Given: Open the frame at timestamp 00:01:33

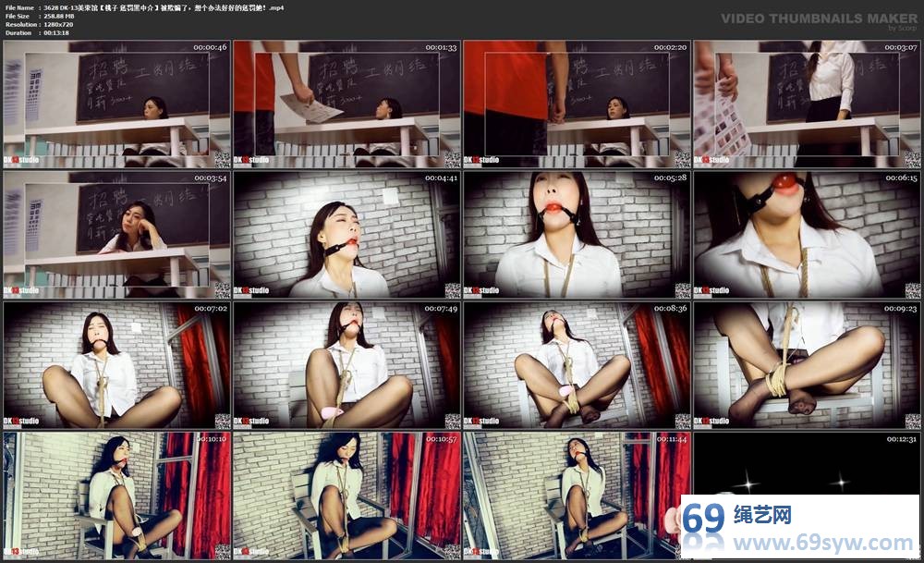Looking at the screenshot, I should point(346,104).
